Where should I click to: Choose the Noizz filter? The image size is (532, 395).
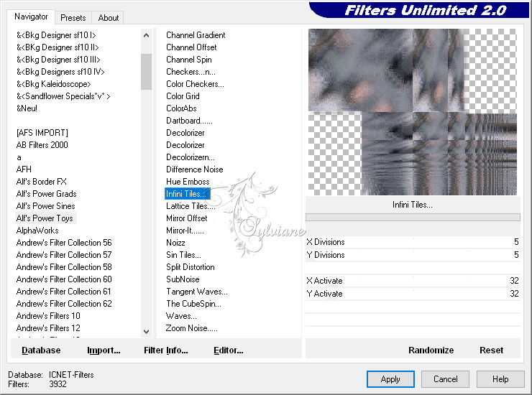[175, 243]
